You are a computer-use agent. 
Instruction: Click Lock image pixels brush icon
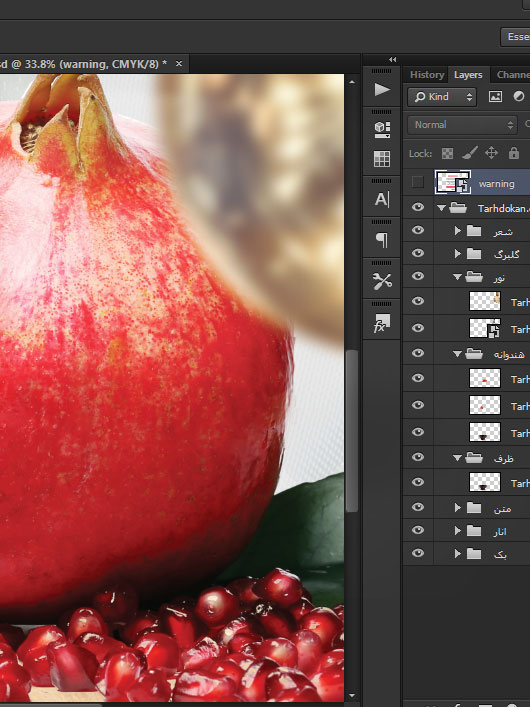tap(470, 153)
